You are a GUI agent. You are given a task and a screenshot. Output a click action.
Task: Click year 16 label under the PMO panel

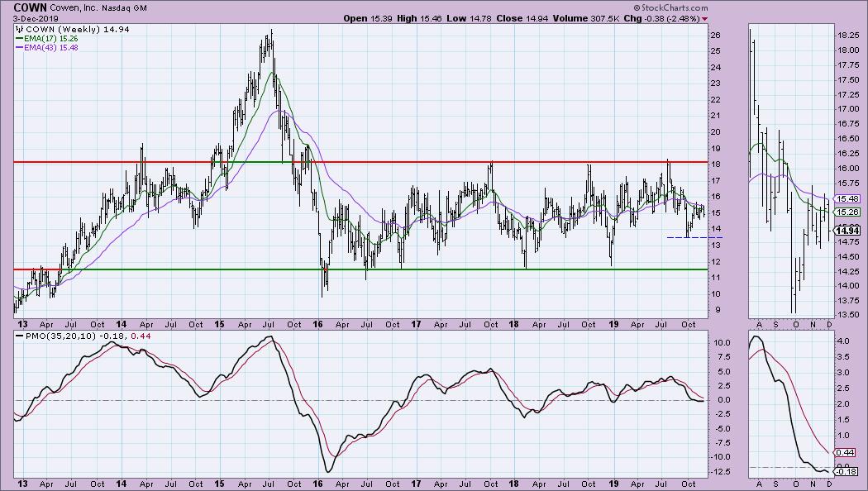[317, 484]
